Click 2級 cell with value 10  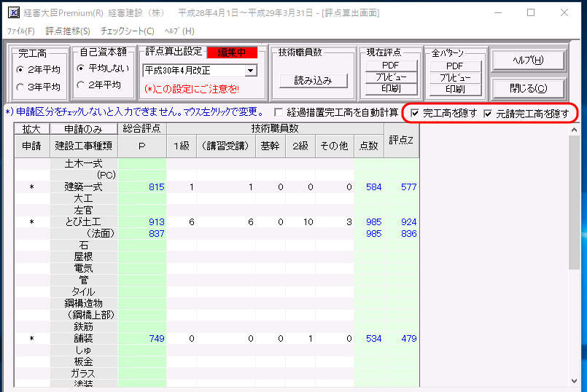[300, 222]
